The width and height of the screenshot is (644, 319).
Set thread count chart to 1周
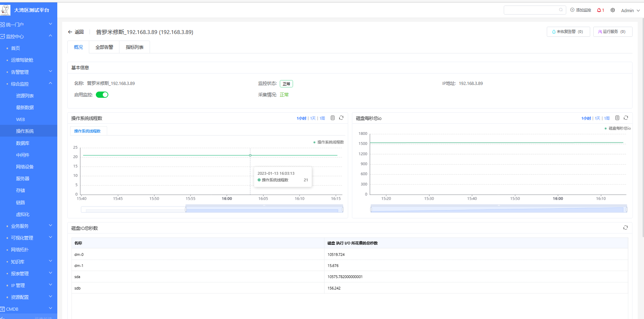click(322, 118)
